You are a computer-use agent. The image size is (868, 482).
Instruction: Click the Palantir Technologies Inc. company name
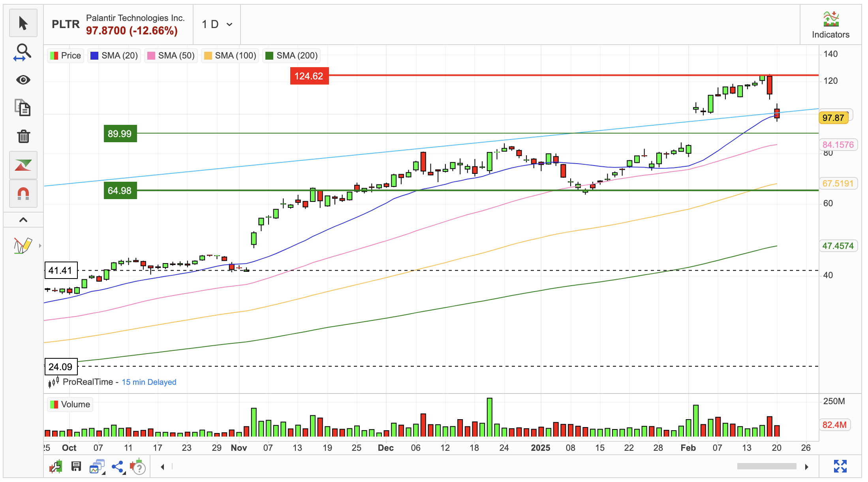(135, 18)
